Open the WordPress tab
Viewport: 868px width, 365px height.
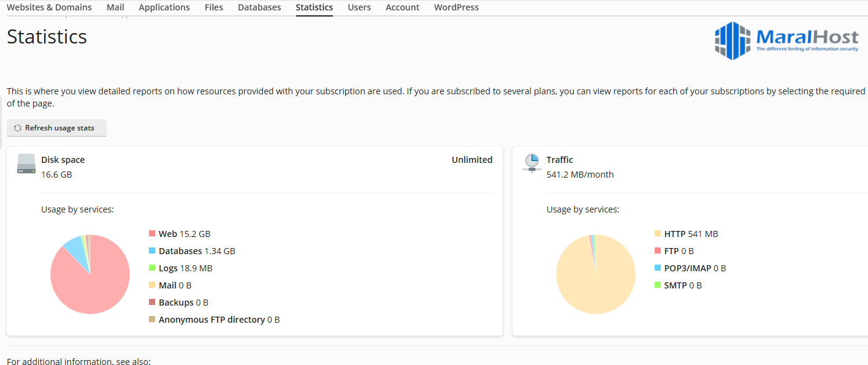457,7
